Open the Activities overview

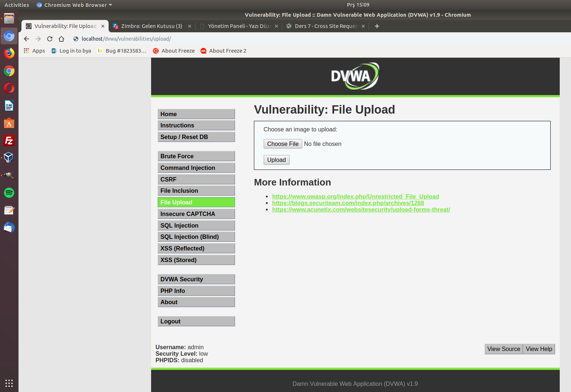17,5
